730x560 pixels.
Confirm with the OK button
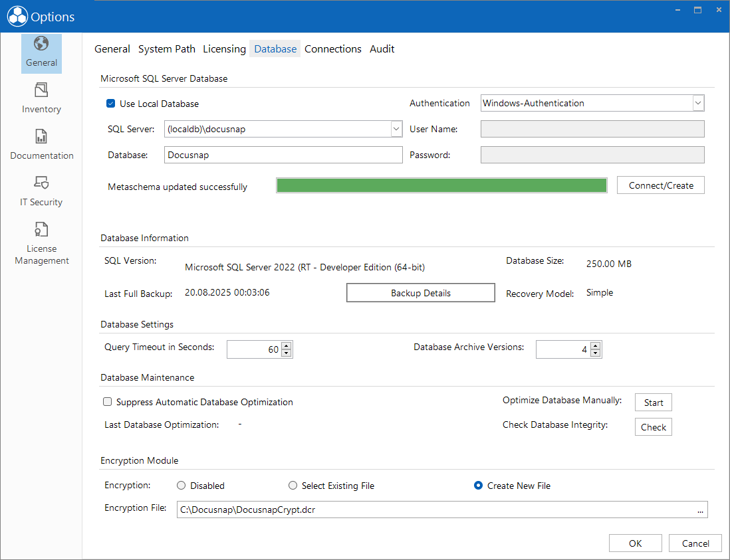pyautogui.click(x=635, y=543)
